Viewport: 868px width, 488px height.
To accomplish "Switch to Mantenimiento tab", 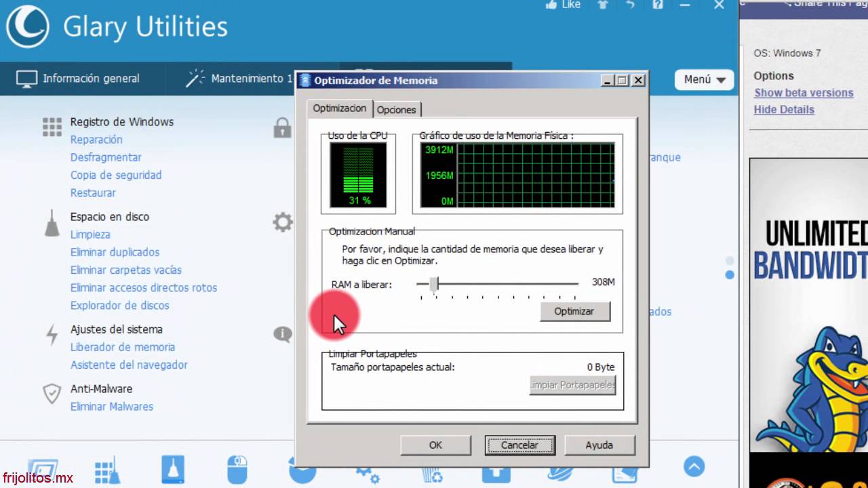I will 239,79.
